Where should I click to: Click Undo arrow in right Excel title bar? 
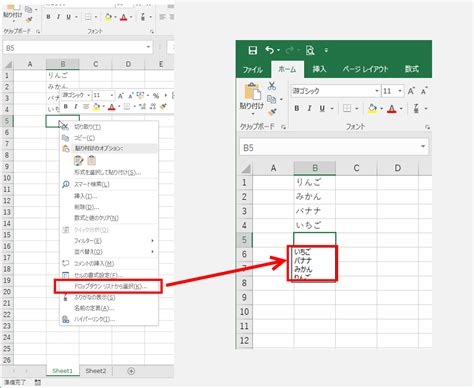click(x=270, y=50)
